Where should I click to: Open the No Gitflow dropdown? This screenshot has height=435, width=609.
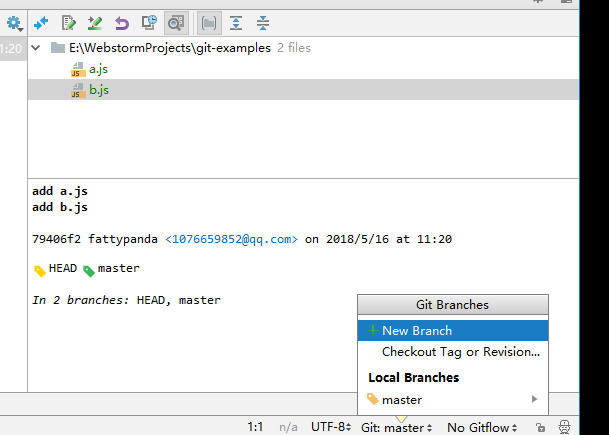(x=482, y=427)
